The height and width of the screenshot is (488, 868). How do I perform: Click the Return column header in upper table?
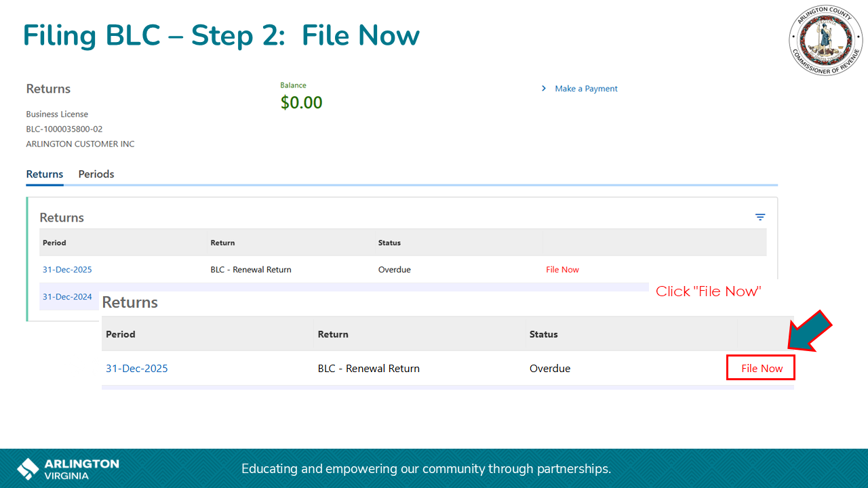222,243
